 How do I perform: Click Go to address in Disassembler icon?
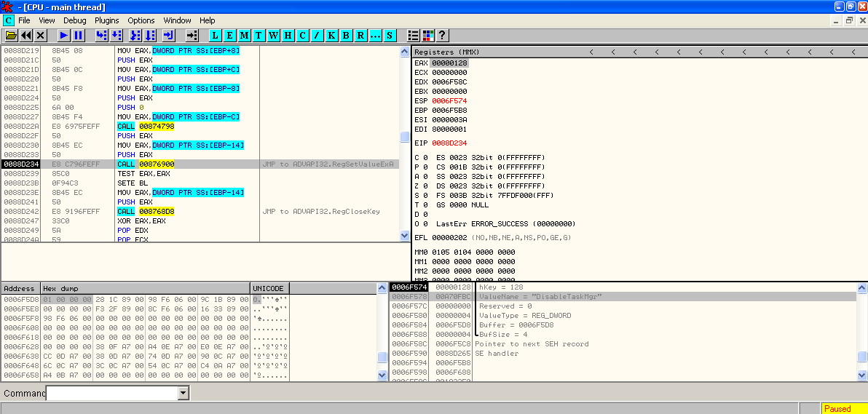[x=192, y=36]
